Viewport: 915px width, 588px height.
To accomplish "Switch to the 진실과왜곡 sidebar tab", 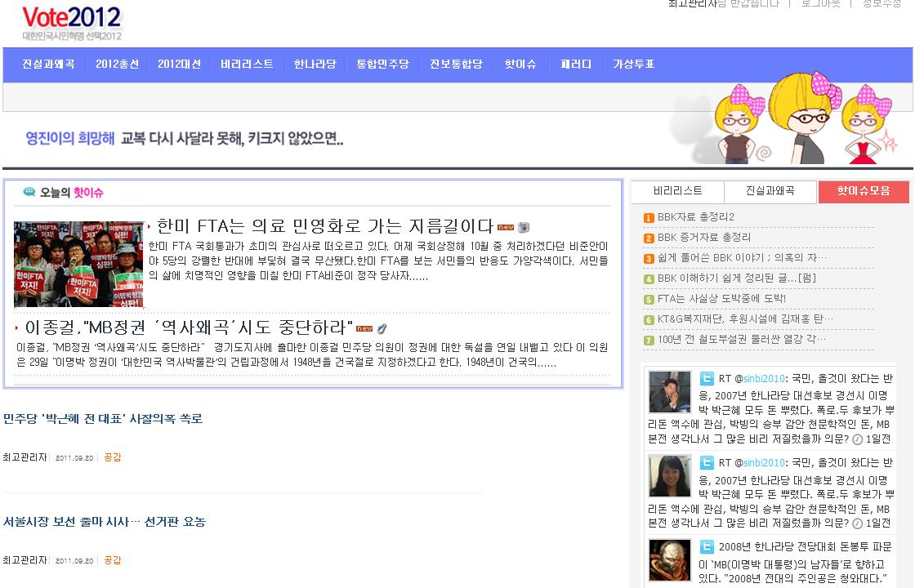I will click(770, 191).
